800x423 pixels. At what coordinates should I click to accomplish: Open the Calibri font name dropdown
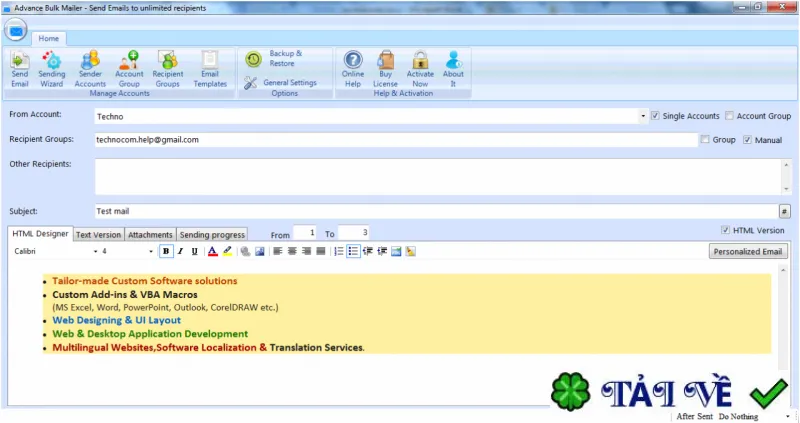coord(55,251)
